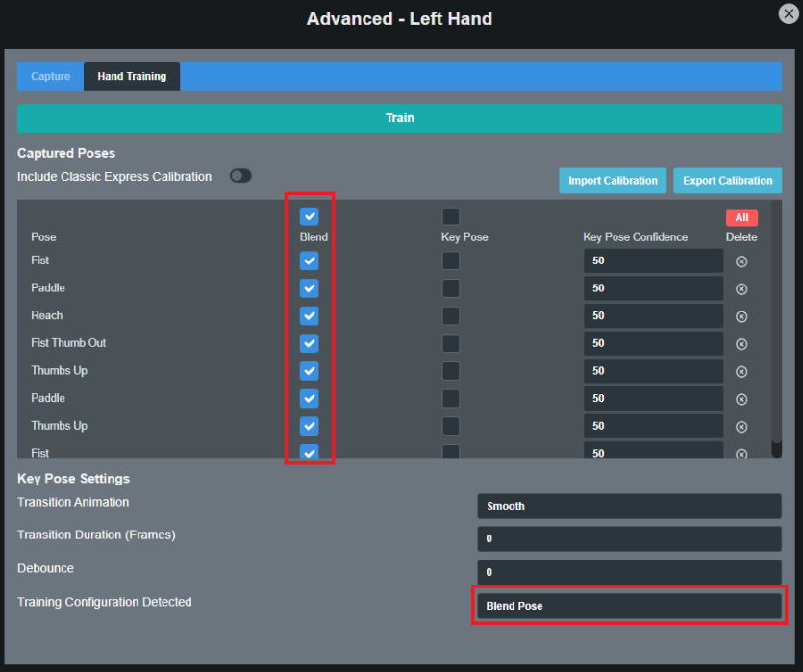Uncheck Blend for Paddle between the Thumbs Up rows
The height and width of the screenshot is (672, 803).
(x=310, y=398)
